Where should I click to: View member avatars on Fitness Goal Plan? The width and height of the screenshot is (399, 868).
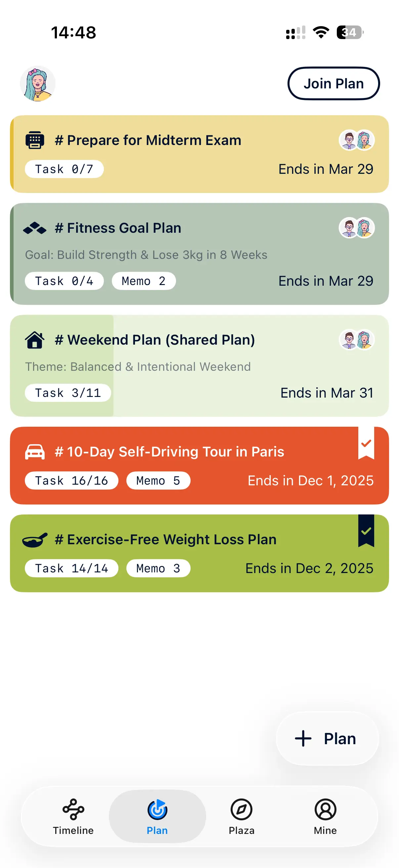click(x=357, y=228)
